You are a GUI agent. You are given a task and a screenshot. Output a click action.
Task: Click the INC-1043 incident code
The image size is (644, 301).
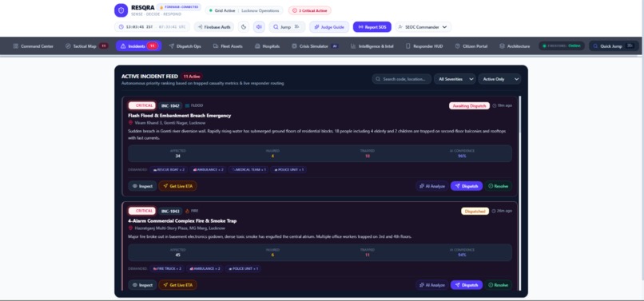(170, 211)
